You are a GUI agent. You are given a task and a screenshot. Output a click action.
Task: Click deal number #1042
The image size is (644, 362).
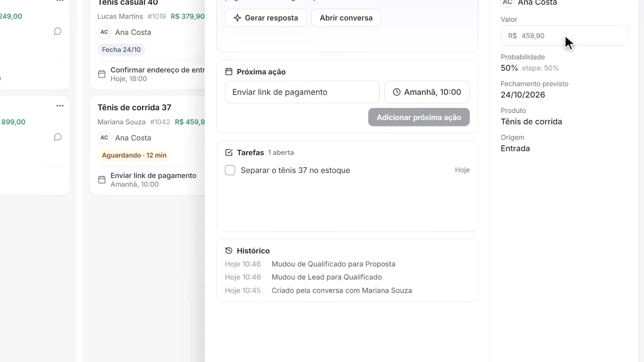coord(160,122)
